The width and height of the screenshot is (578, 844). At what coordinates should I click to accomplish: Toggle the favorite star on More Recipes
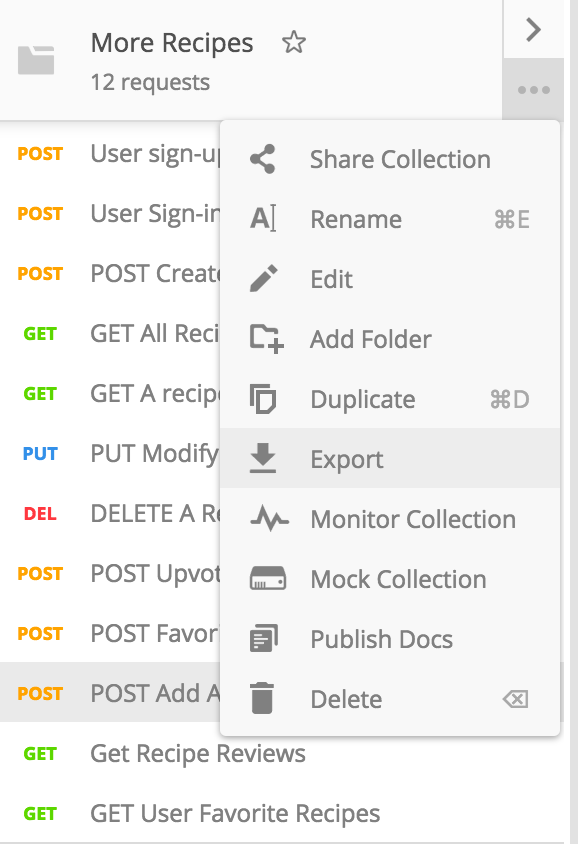pyautogui.click(x=293, y=42)
